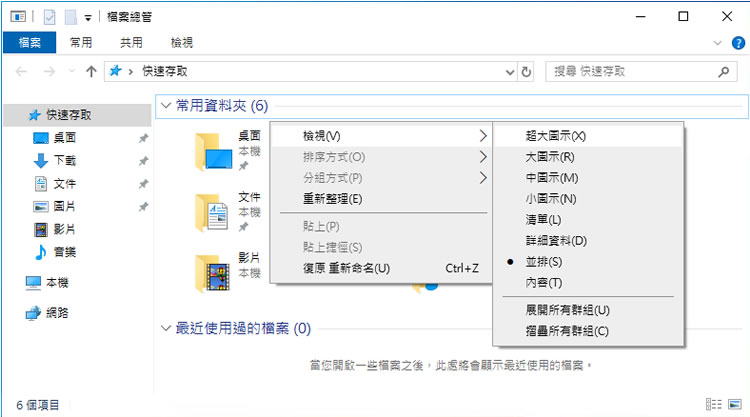Viewport: 750px width, 417px height.
Task: Open the address bar history dropdown
Action: click(x=510, y=72)
